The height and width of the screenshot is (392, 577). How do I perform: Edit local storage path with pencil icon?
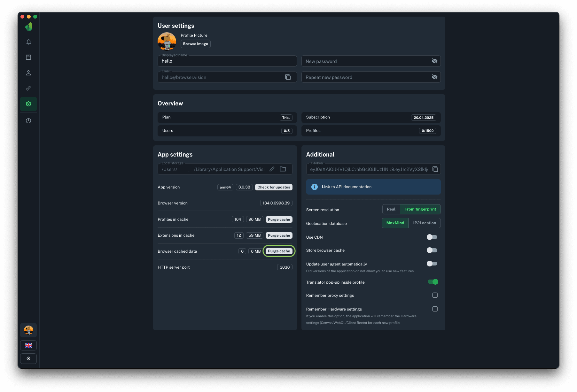[x=272, y=169]
